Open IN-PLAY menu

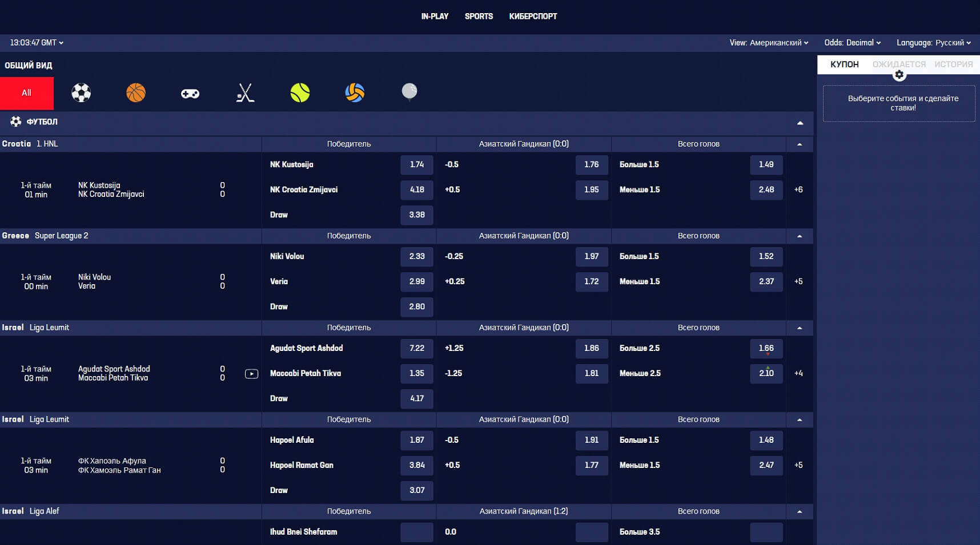click(x=435, y=17)
